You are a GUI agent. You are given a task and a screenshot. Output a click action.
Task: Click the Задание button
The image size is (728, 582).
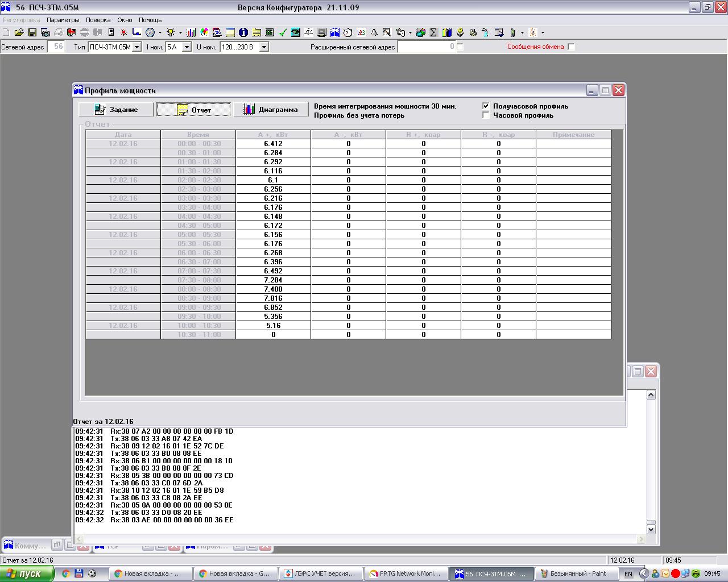[116, 109]
